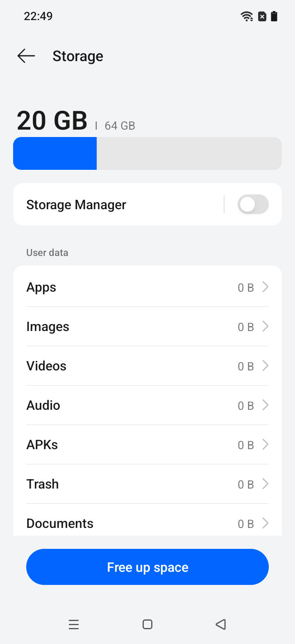Expand Images storage details chevron
Screen dimensions: 295x644
click(265, 326)
